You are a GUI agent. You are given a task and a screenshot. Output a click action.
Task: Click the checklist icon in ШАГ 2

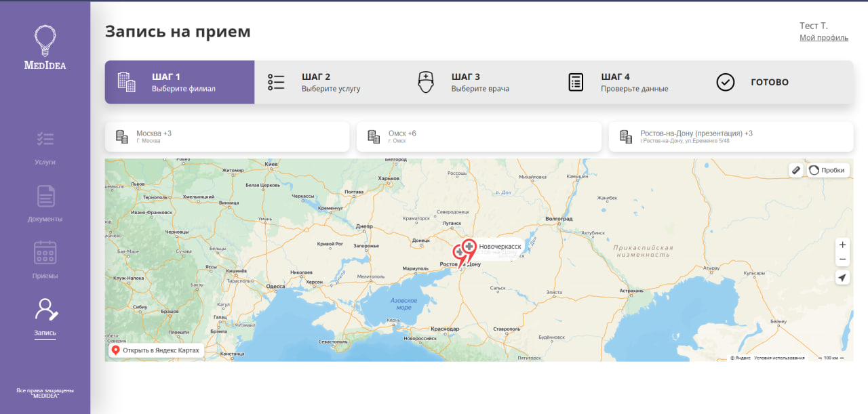pyautogui.click(x=276, y=82)
